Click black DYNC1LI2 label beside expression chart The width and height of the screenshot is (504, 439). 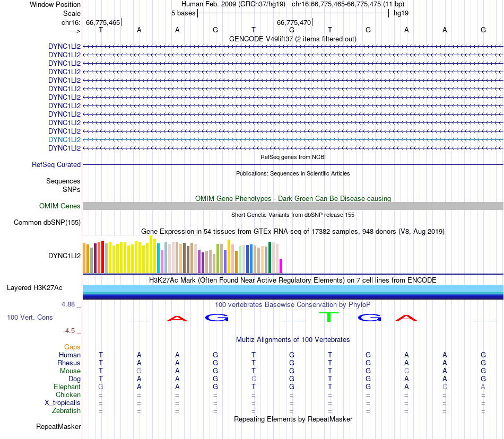pos(64,256)
